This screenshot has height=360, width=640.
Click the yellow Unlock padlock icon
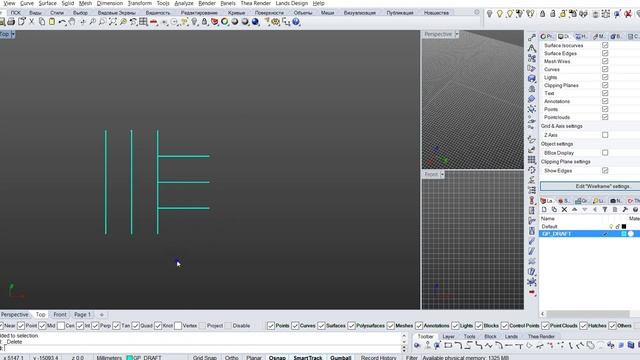(x=563, y=14)
